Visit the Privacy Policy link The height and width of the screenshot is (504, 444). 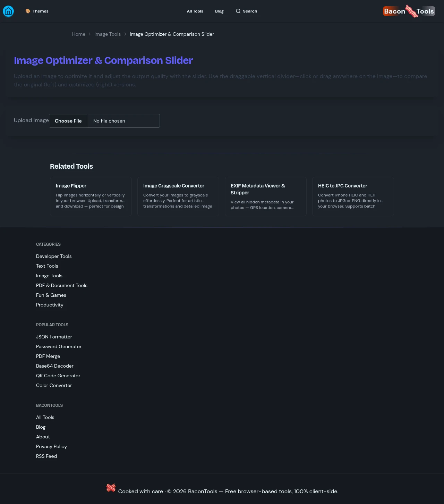click(x=51, y=446)
